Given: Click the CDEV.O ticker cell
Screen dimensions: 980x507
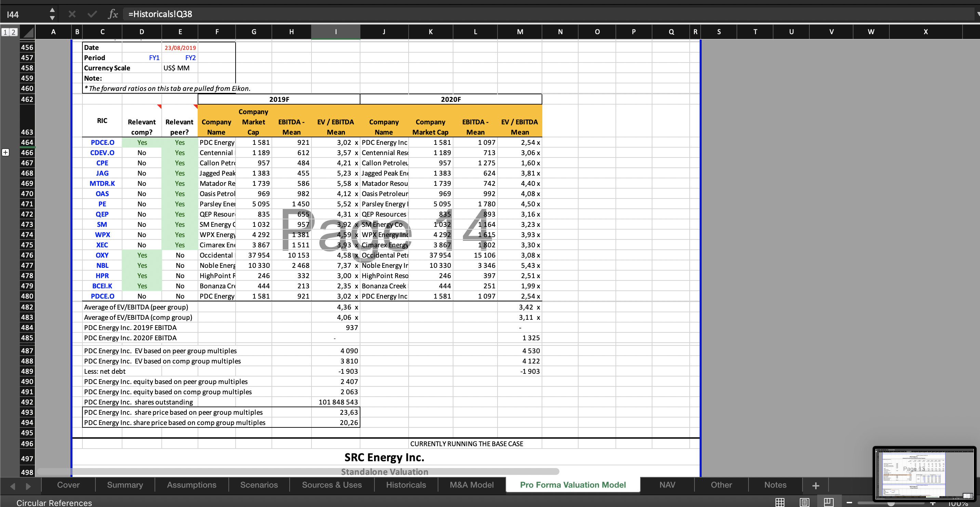Looking at the screenshot, I should pos(102,152).
